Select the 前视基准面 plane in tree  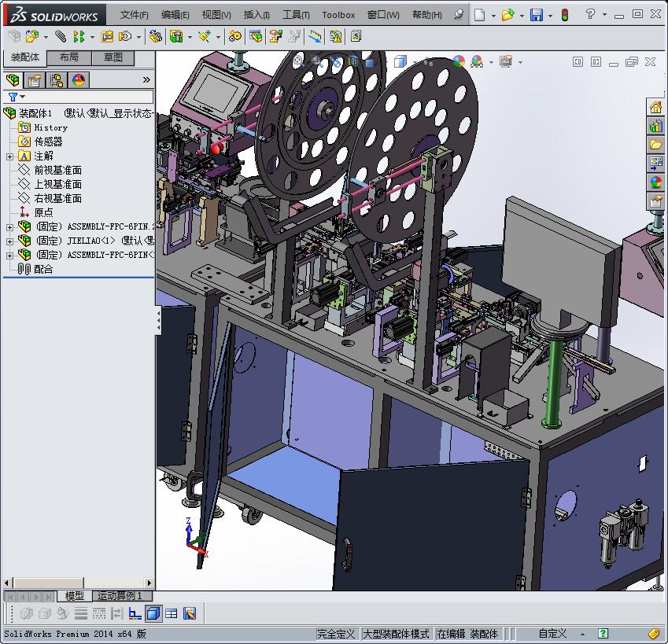tap(57, 171)
